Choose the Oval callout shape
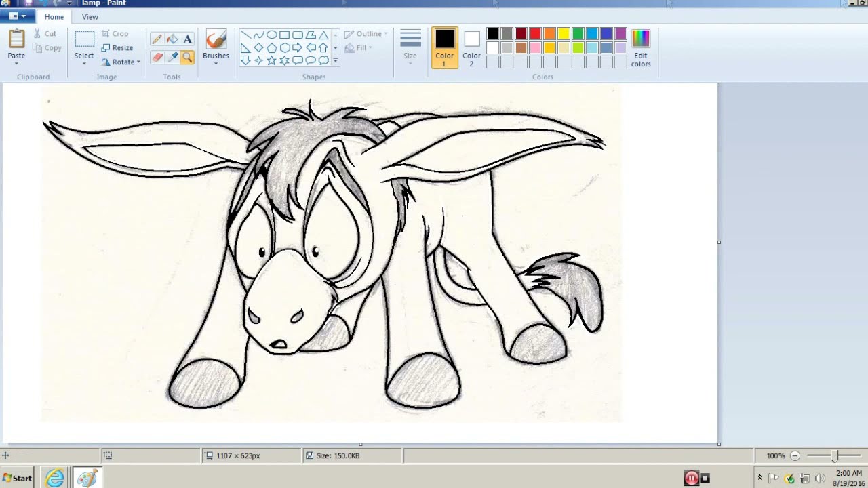 click(x=311, y=60)
